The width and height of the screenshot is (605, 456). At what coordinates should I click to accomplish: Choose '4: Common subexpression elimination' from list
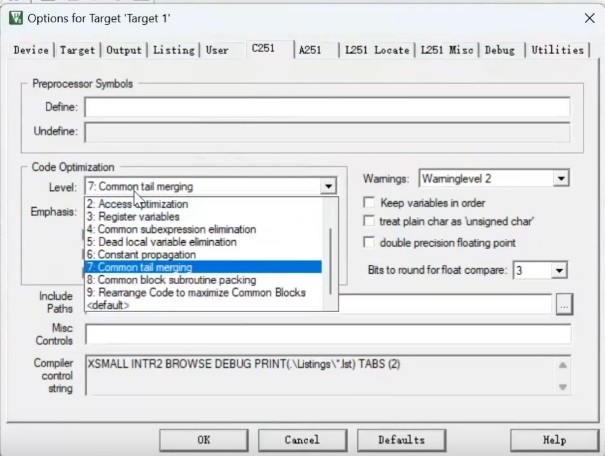(171, 229)
